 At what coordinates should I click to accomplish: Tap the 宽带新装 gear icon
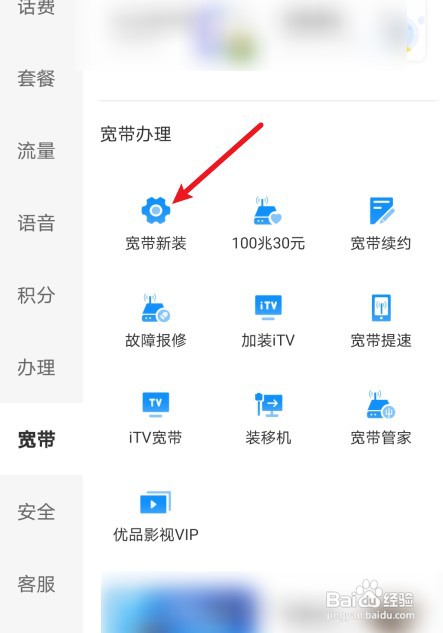pos(156,210)
